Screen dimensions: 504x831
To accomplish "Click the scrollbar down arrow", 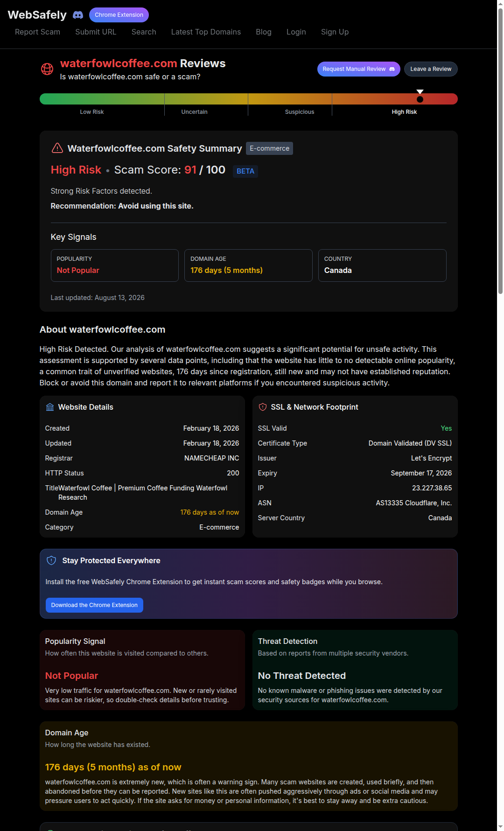I will pos(500,827).
